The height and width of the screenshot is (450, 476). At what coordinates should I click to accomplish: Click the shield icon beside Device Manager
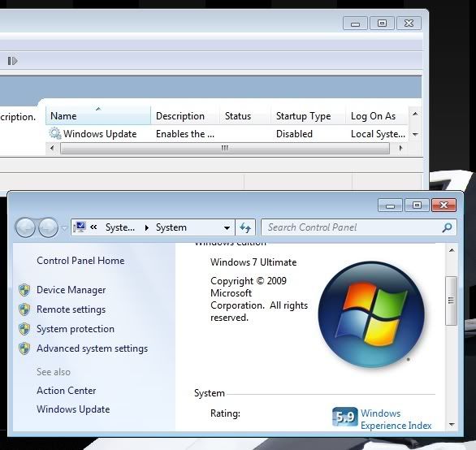coord(24,290)
